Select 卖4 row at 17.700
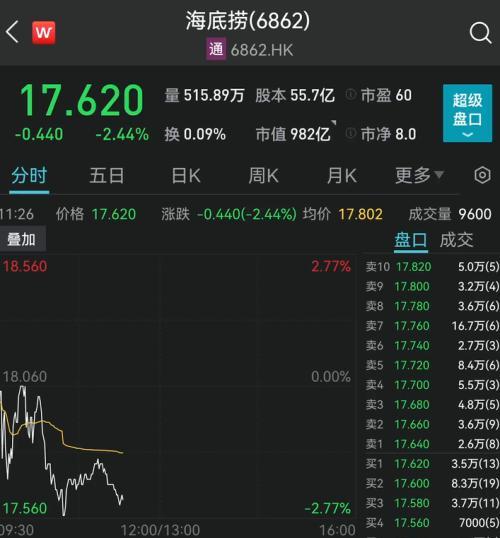 click(x=432, y=385)
